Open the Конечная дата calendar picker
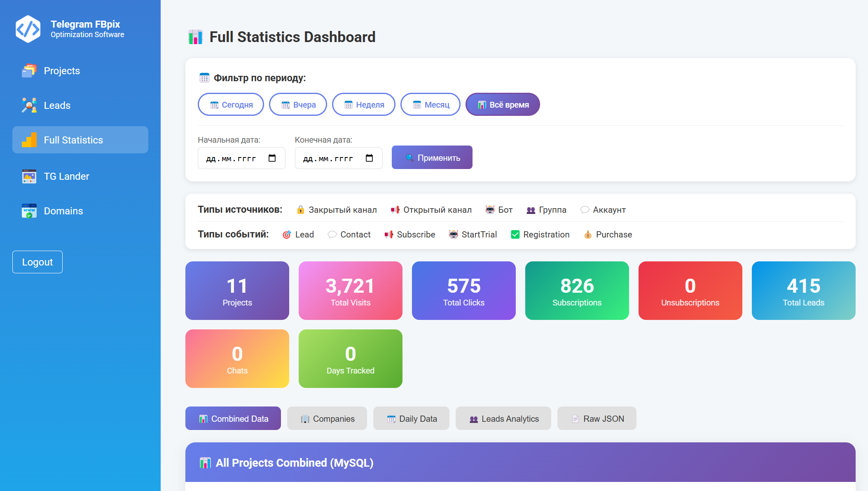Viewport: 868px width, 491px height. 369,158
